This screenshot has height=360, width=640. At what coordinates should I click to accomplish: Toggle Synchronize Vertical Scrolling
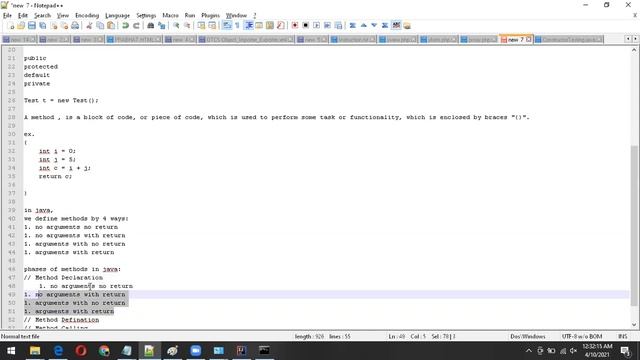point(201,26)
